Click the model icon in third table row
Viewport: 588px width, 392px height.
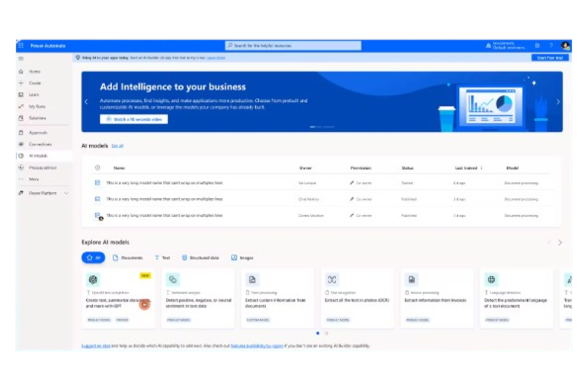pyautogui.click(x=98, y=216)
